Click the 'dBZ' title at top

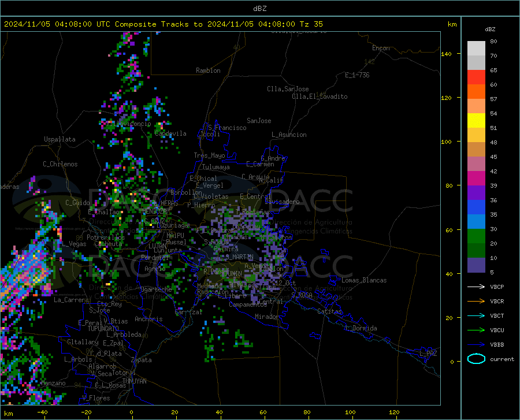click(259, 9)
